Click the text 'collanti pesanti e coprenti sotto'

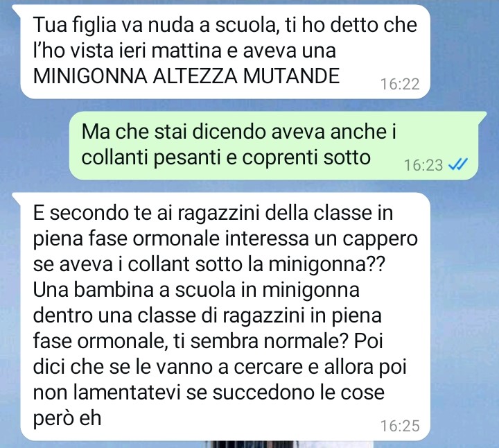(226, 157)
